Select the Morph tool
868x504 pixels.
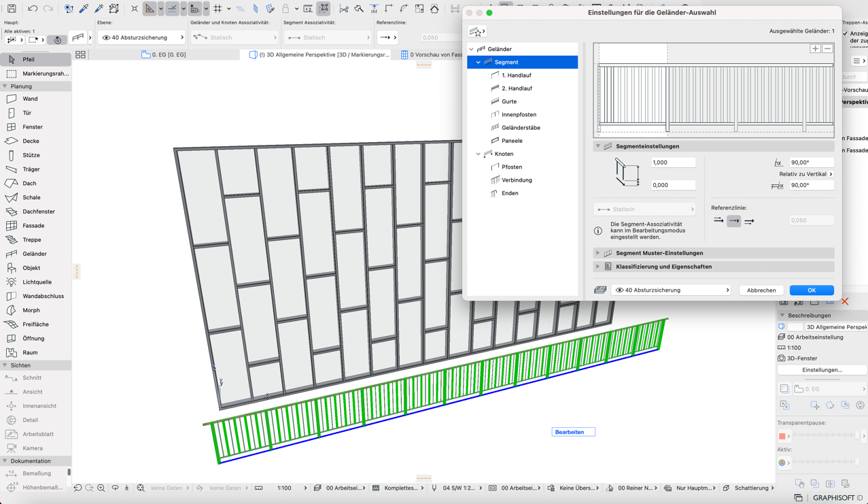tap(35, 310)
